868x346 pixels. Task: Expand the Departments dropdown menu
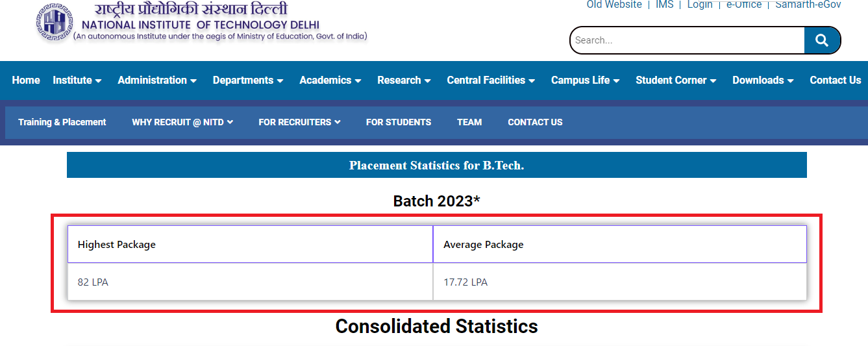248,80
